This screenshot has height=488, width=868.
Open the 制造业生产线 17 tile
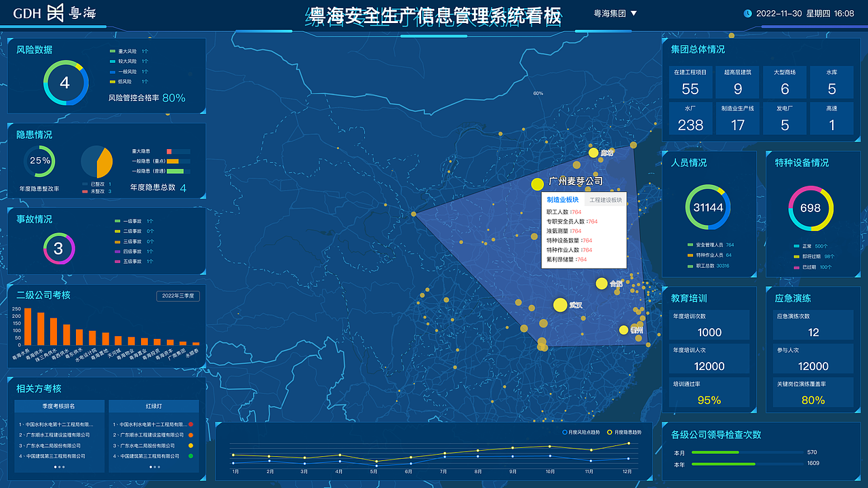[738, 119]
